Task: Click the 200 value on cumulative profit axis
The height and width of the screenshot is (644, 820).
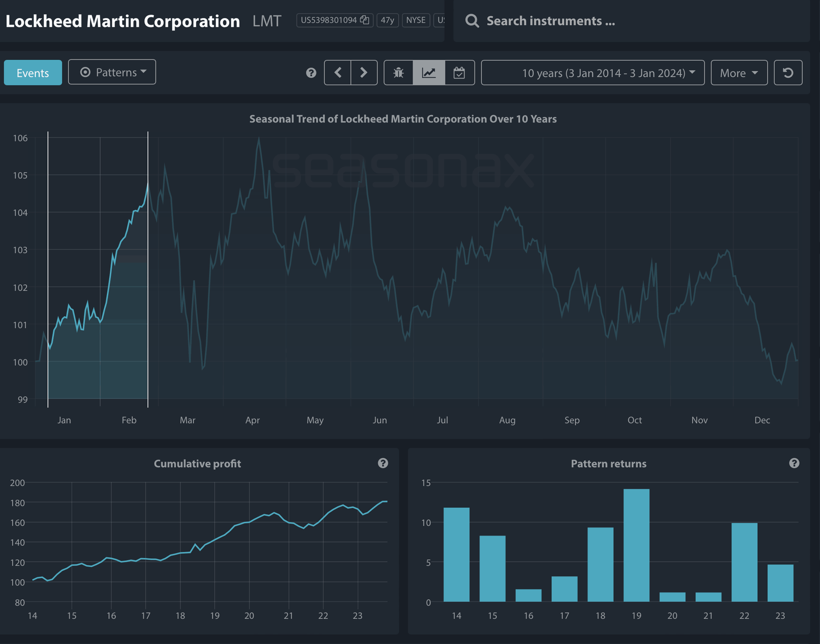Action: point(18,483)
